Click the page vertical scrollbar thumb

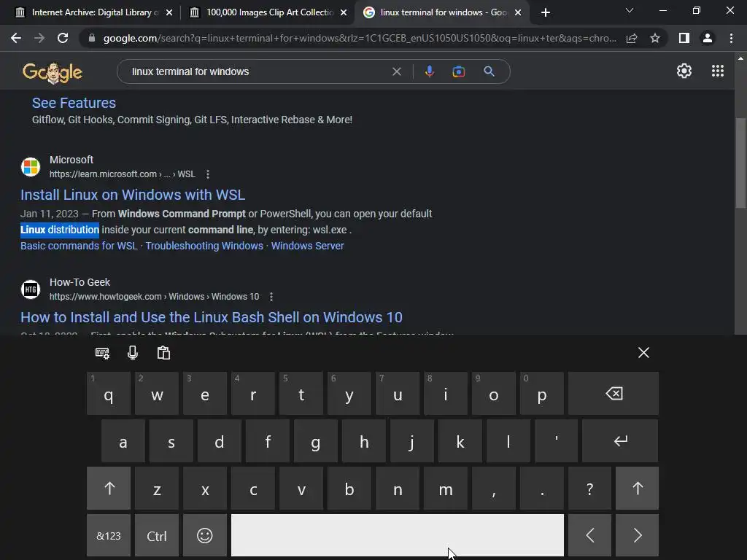(740, 163)
